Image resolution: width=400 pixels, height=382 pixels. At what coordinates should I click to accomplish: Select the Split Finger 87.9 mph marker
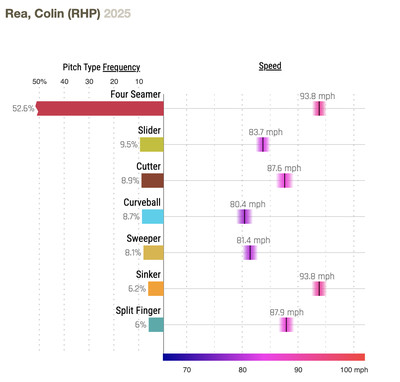286,325
